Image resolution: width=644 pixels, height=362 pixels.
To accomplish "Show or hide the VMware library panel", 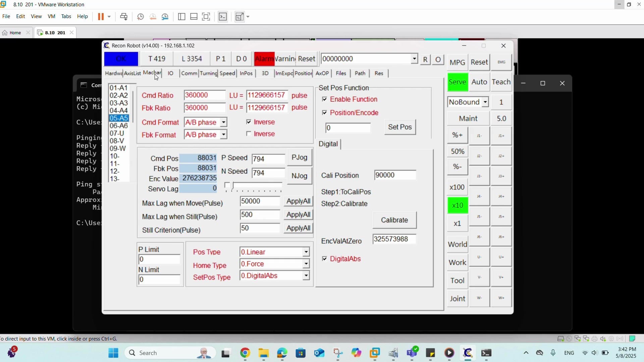I will tap(181, 16).
